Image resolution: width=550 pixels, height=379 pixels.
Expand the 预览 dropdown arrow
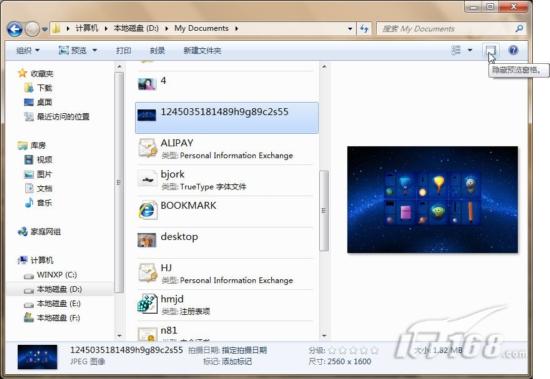click(x=95, y=51)
